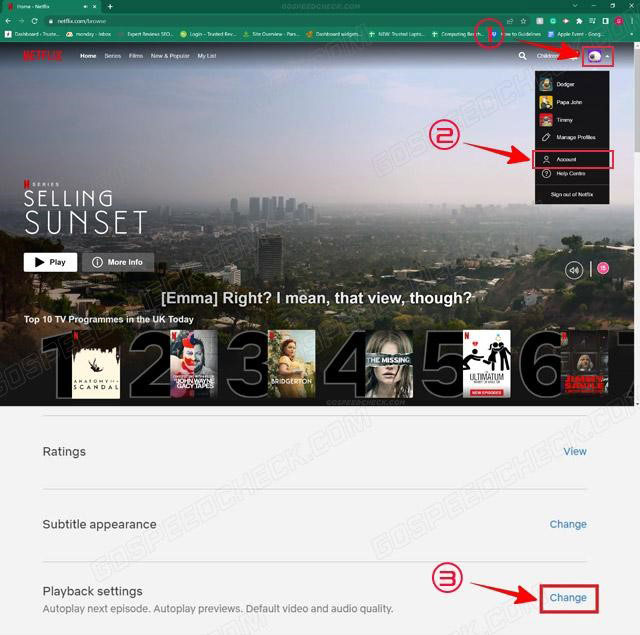Screen dimensions: 640x635
Task: Click the Subtitle appearance heading
Action: [x=100, y=524]
